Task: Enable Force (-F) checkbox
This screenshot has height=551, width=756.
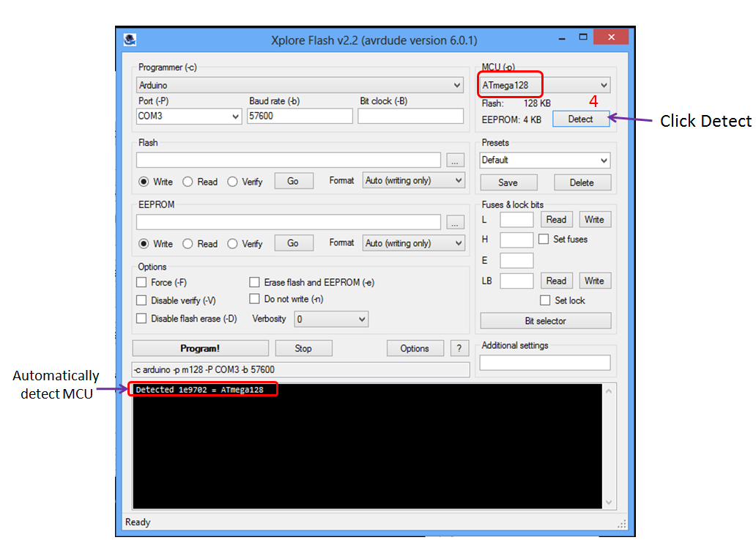Action: tap(141, 282)
